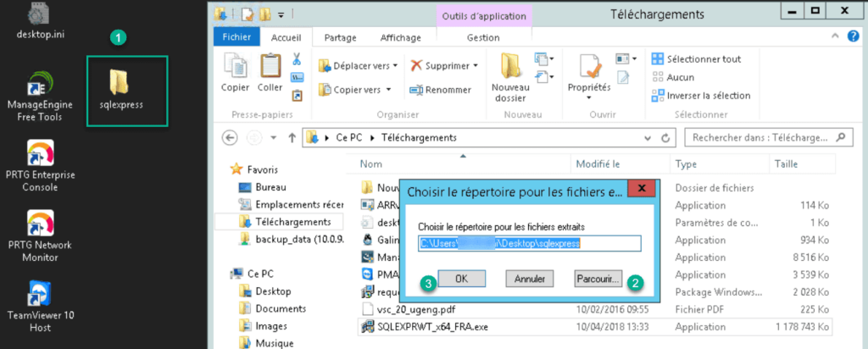
Task: Select the vsc_20_ugeng.pdf file
Action: pyautogui.click(x=594, y=308)
